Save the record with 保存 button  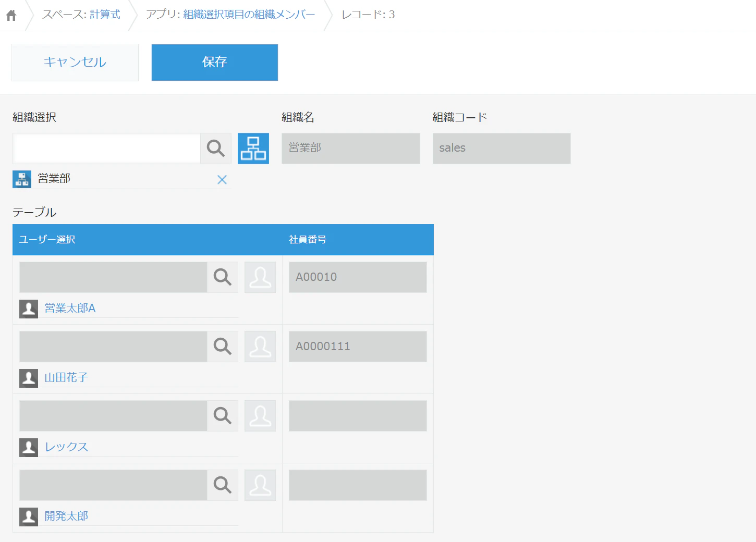point(215,63)
